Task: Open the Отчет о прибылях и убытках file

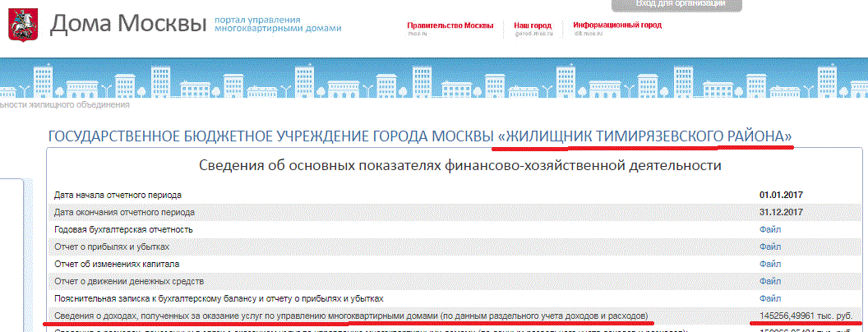Action: [x=770, y=247]
